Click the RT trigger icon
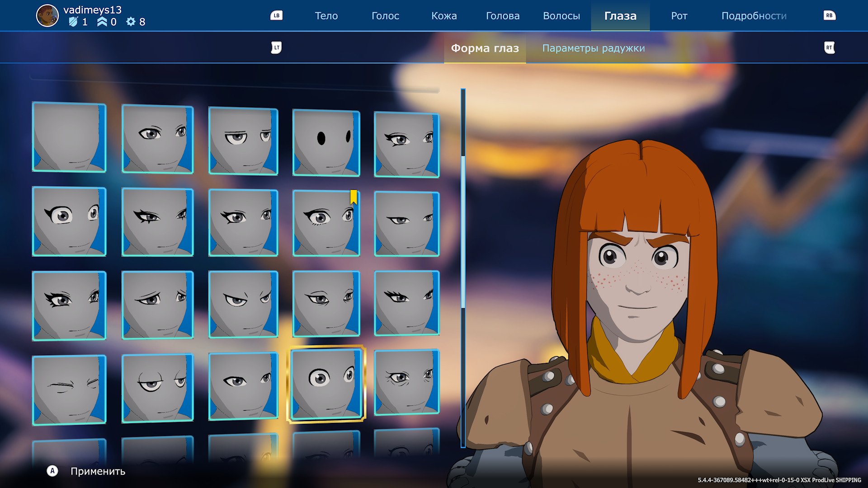868x488 pixels. click(x=829, y=47)
